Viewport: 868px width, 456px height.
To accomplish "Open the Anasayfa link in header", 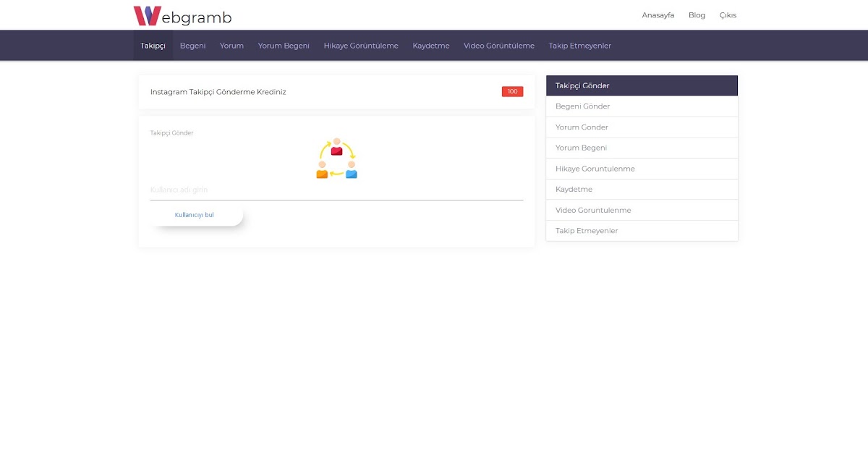I will coord(658,15).
